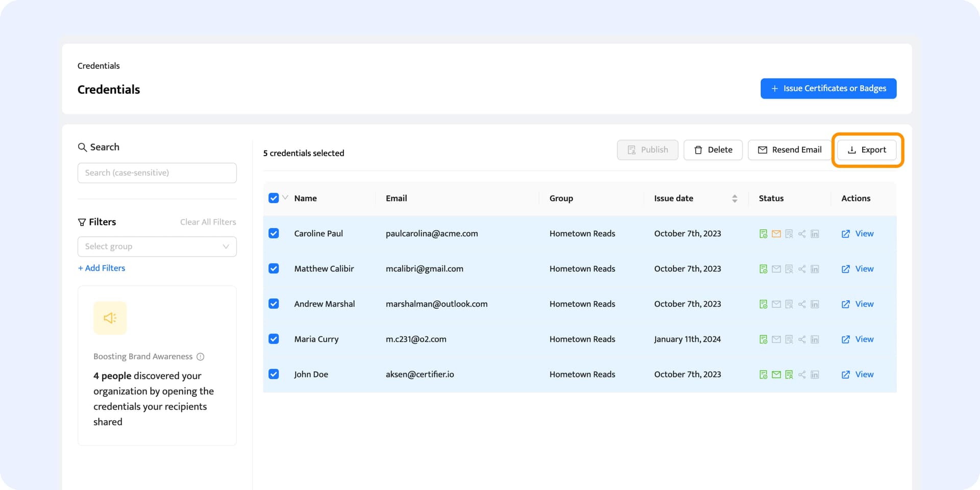The height and width of the screenshot is (490, 980).
Task: Export the selected credentials
Action: (x=867, y=150)
